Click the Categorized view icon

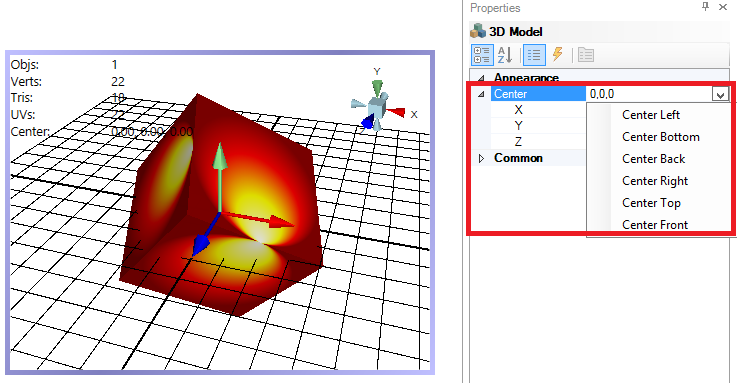pos(482,55)
